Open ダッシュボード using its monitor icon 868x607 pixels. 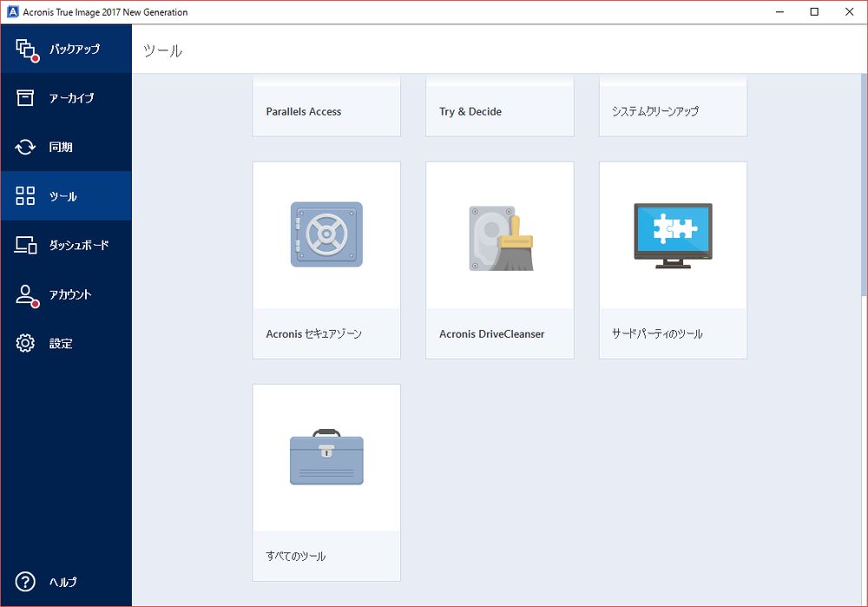27,245
